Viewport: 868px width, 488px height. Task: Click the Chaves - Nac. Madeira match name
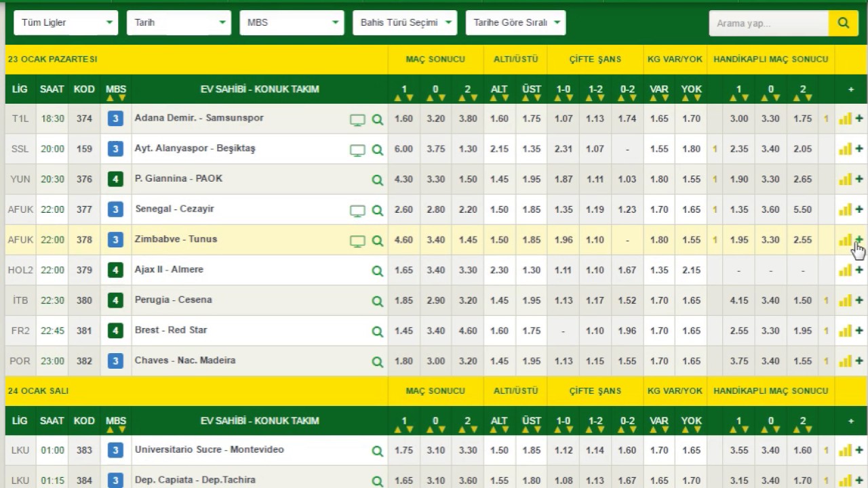pos(185,360)
